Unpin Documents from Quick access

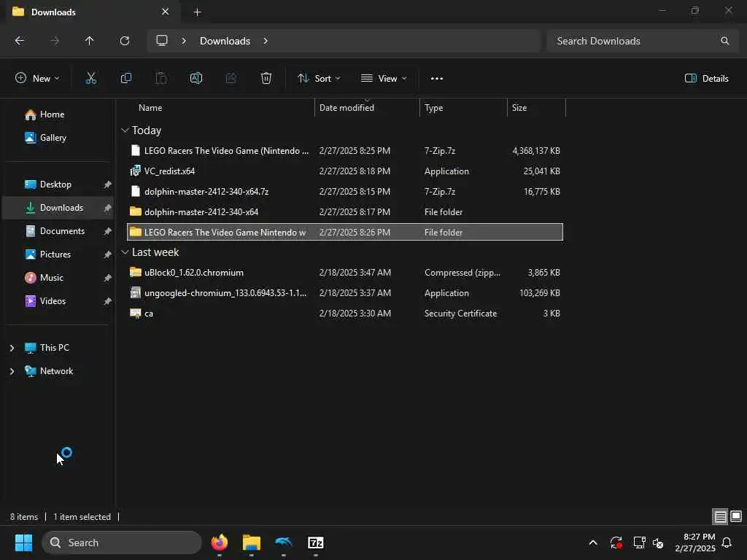108,231
